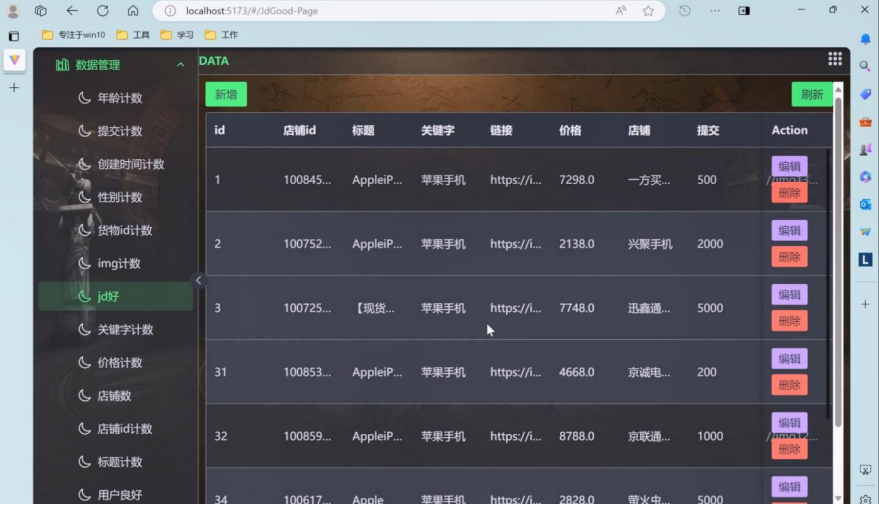Open the 店铺数 menu item
The height and width of the screenshot is (505, 879).
[116, 396]
